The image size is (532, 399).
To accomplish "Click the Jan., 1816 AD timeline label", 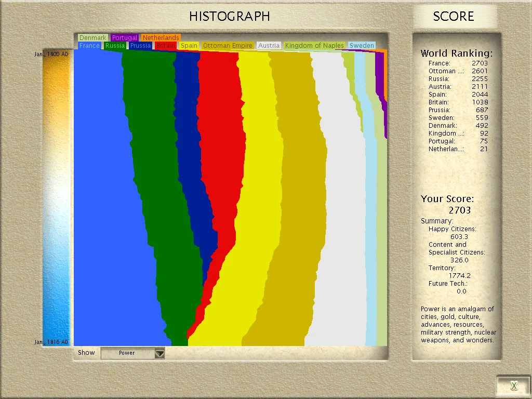I will click(51, 342).
